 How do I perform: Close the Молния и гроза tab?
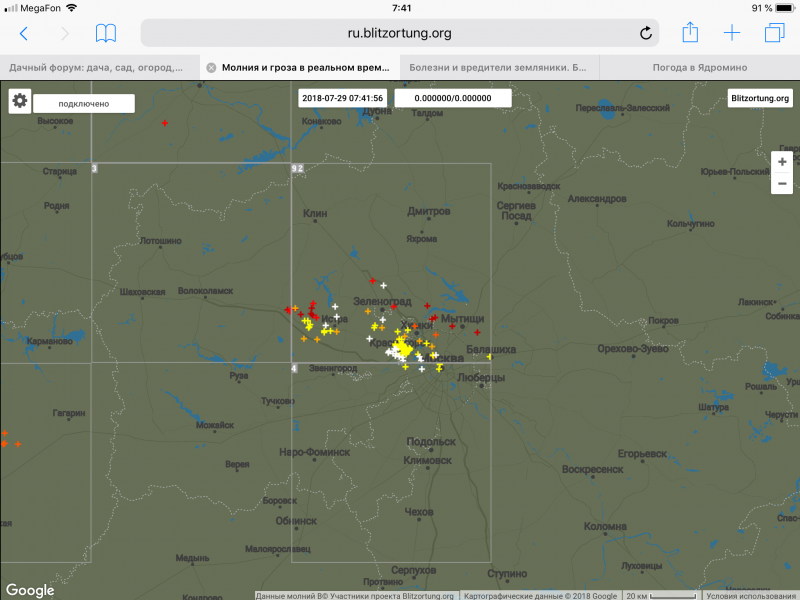211,68
